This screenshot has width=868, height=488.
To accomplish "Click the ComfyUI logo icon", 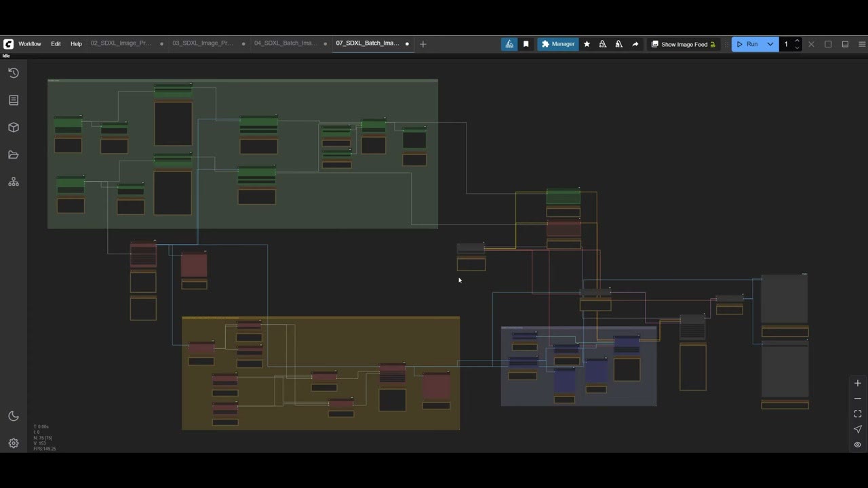I will (x=8, y=44).
